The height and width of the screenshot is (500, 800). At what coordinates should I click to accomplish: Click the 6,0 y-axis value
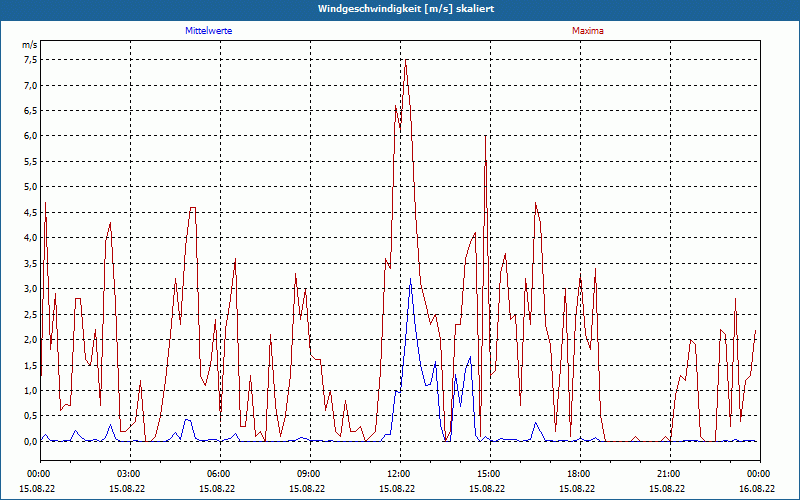pyautogui.click(x=31, y=136)
